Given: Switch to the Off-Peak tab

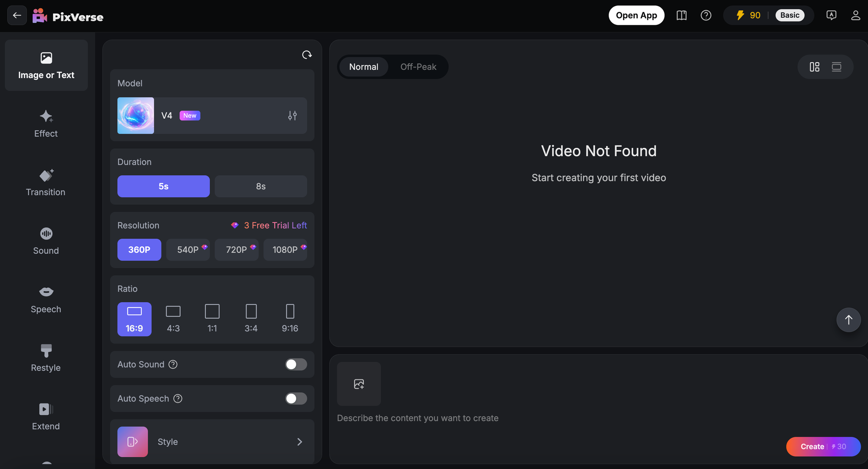Looking at the screenshot, I should (418, 67).
